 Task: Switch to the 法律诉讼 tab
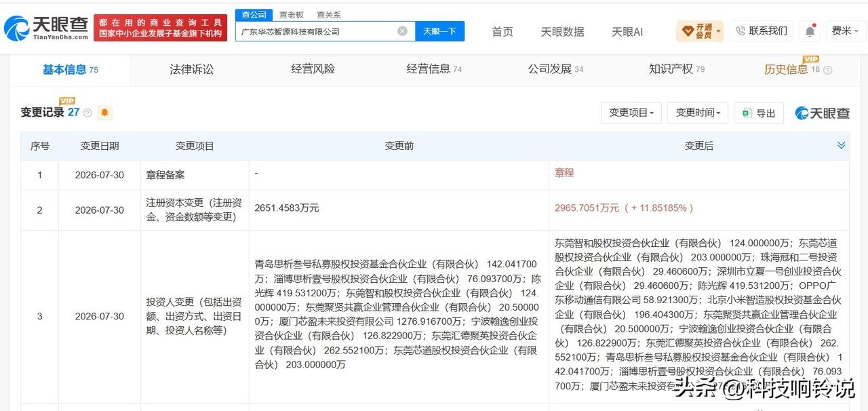click(191, 69)
